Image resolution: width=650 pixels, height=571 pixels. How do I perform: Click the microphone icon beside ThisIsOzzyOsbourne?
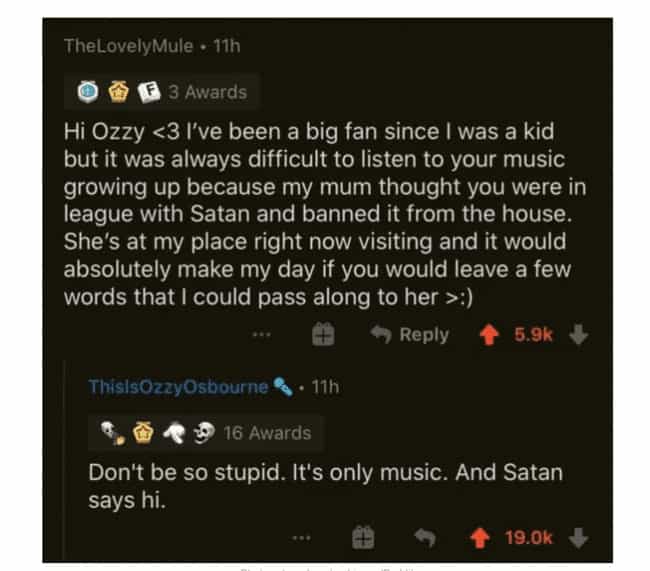(x=284, y=387)
